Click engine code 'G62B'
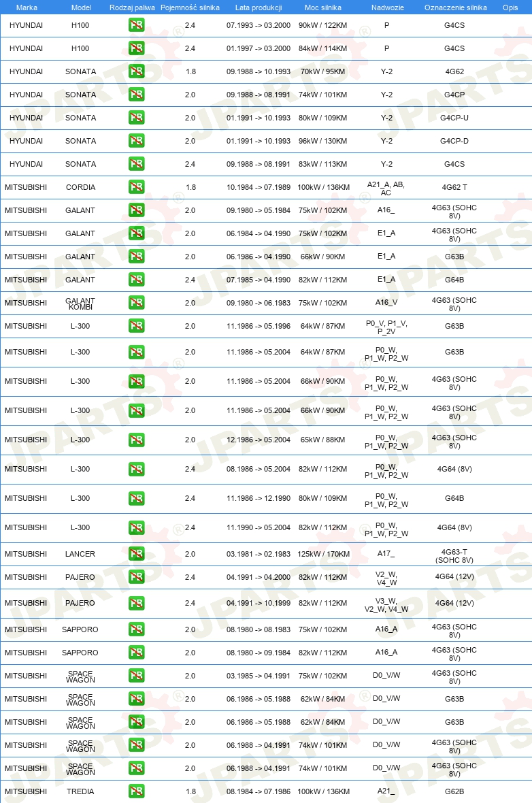This screenshot has width=532, height=803. pyautogui.click(x=454, y=791)
